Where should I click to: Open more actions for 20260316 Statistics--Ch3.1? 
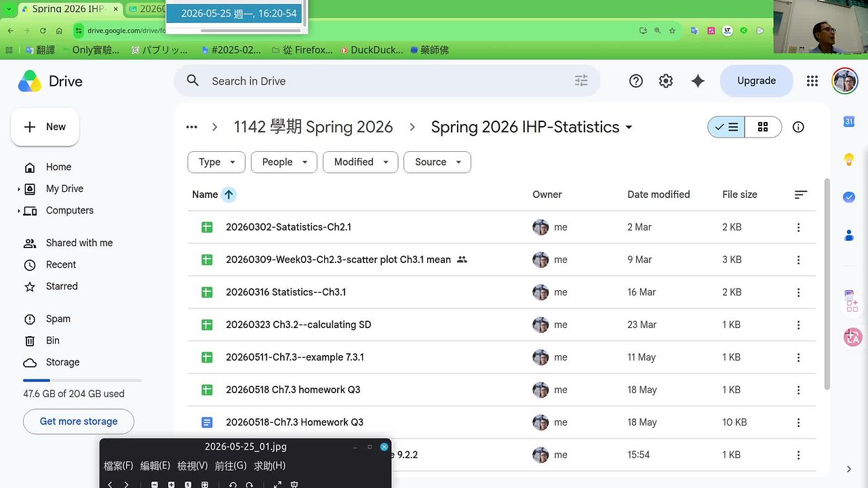point(798,292)
